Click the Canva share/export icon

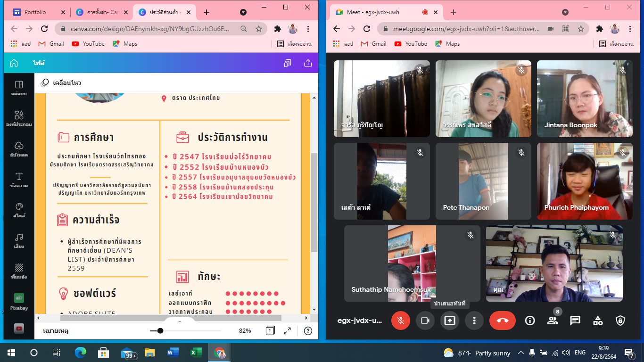point(308,63)
